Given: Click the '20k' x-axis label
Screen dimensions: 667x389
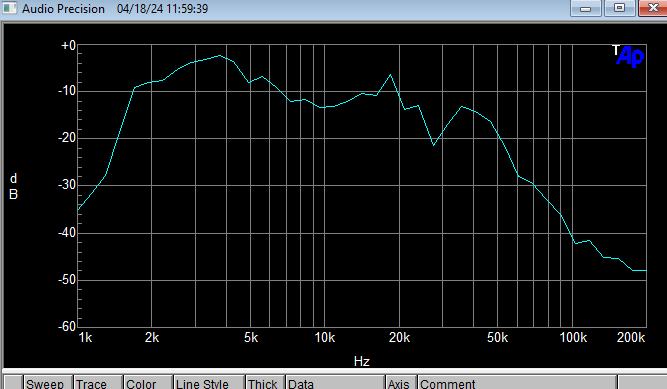Looking at the screenshot, I should [399, 338].
